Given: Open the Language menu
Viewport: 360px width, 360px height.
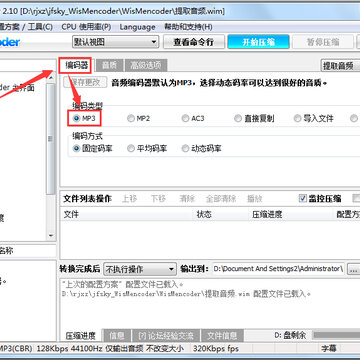Looking at the screenshot, I should pyautogui.click(x=137, y=27).
